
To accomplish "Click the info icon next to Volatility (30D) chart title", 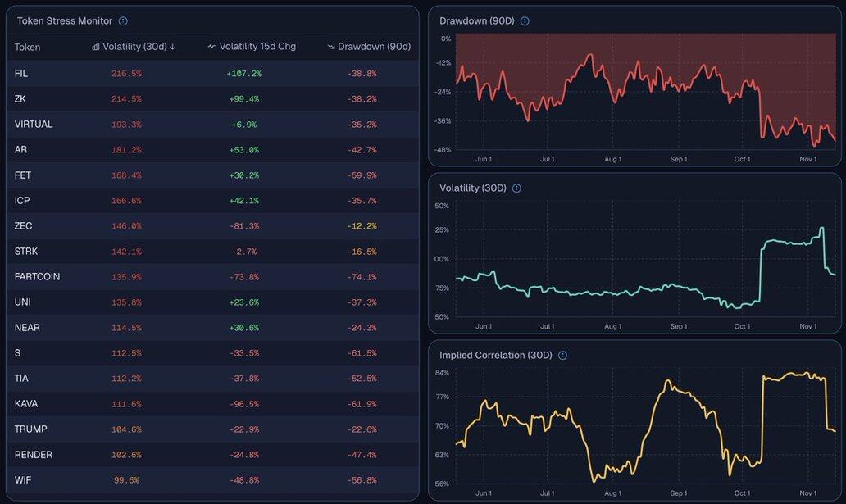I will [516, 188].
